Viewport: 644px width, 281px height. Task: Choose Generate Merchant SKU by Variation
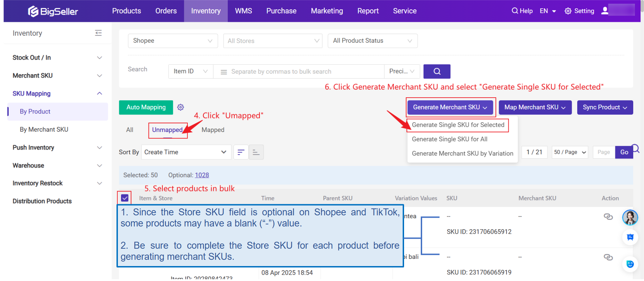(462, 154)
